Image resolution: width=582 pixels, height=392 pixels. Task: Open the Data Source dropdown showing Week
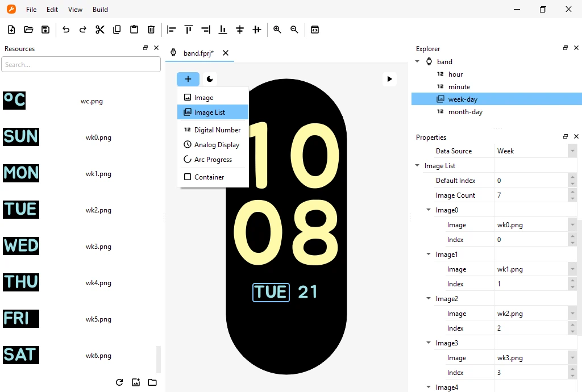pyautogui.click(x=571, y=151)
